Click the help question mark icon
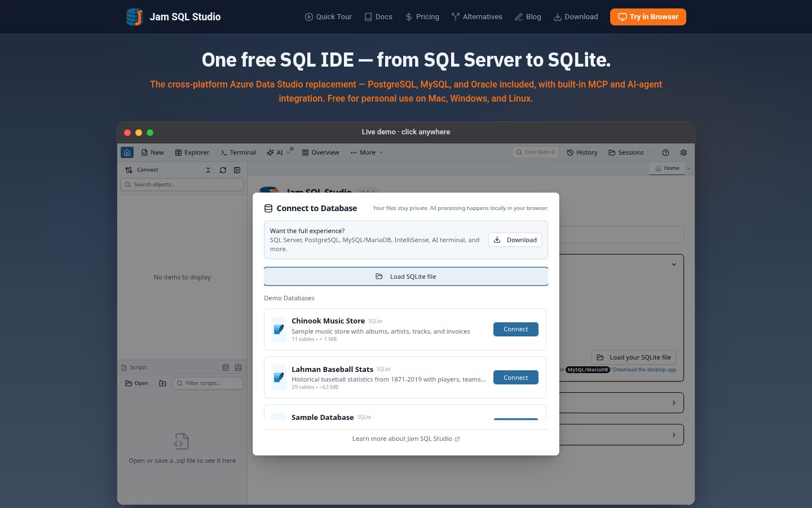This screenshot has width=812, height=508. (x=665, y=152)
